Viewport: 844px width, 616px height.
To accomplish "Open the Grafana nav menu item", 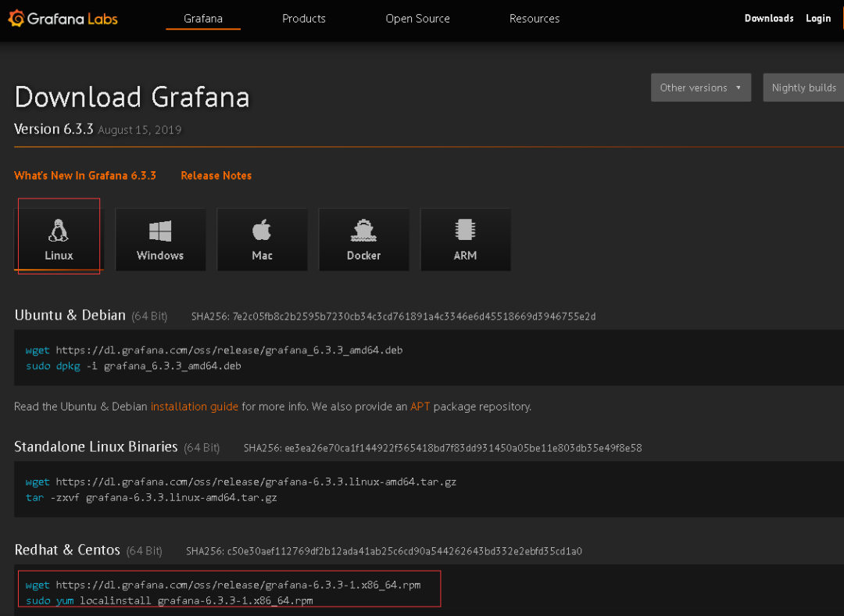I will (203, 19).
